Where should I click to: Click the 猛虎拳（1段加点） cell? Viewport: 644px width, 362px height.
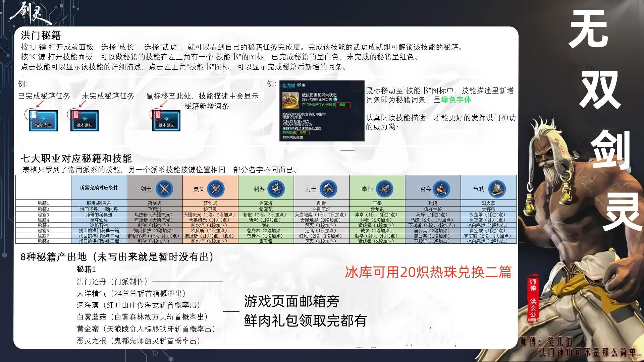coord(377,225)
